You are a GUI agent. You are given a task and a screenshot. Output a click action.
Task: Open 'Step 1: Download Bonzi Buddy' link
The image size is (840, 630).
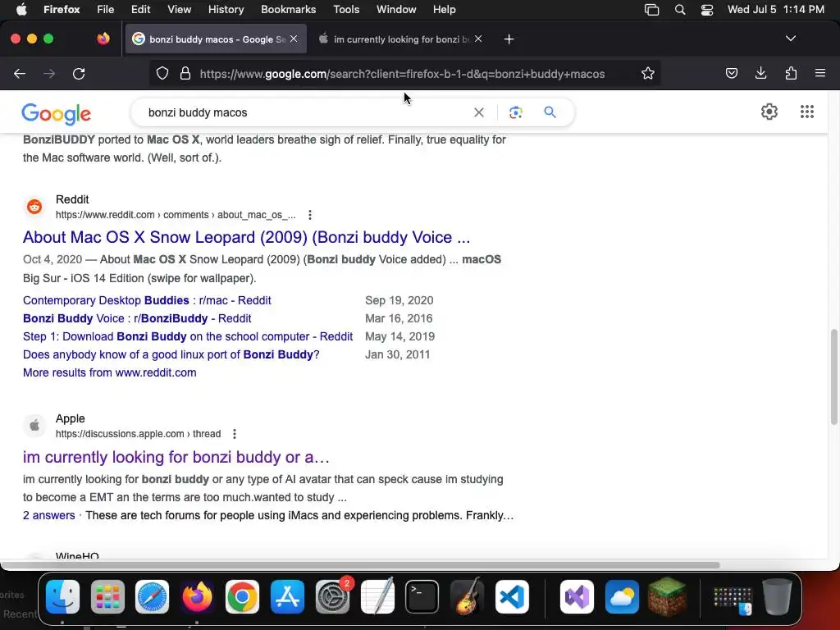pyautogui.click(x=188, y=336)
